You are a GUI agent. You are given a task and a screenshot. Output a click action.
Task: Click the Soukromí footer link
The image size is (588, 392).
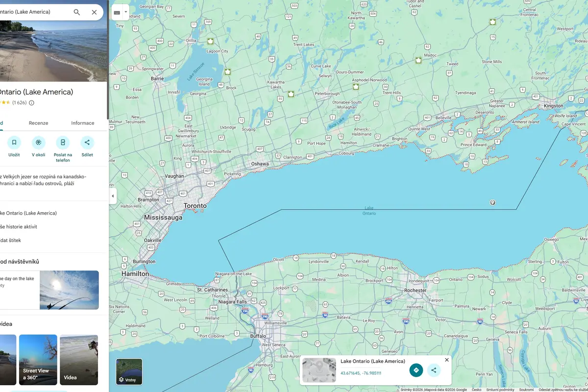click(x=526, y=390)
